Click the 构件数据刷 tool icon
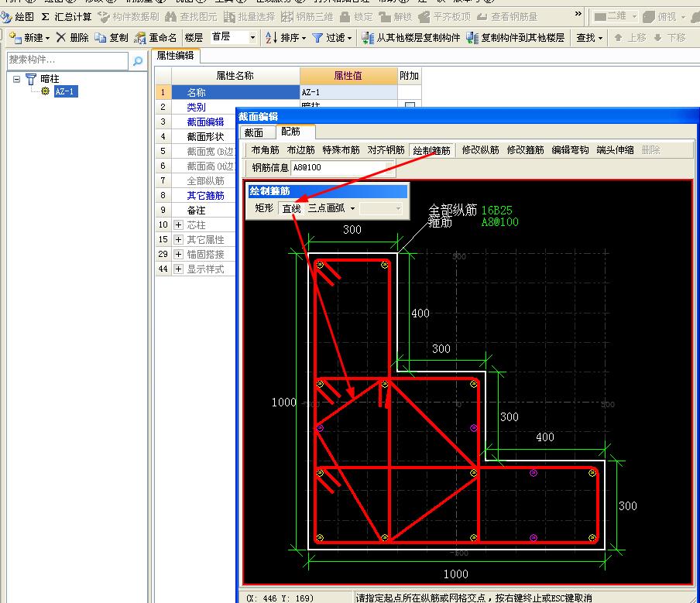700x603 pixels. [x=104, y=17]
